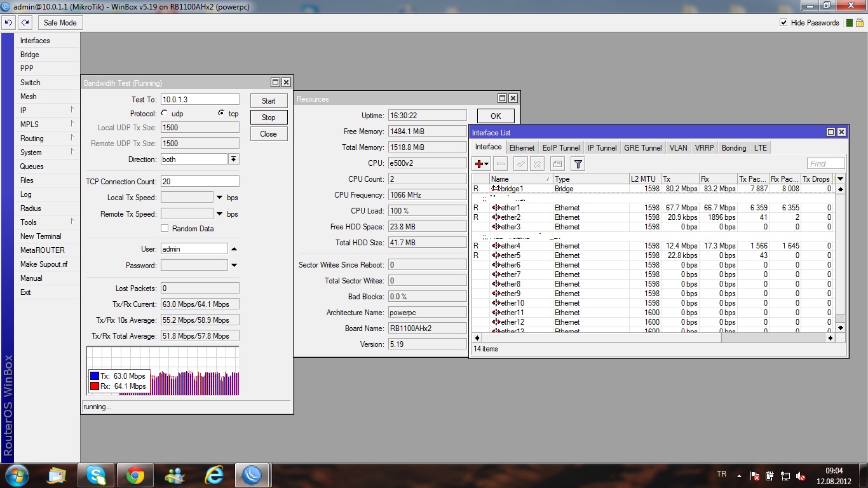Stop the running bandwidth test
This screenshot has height=488, width=868.
click(x=269, y=117)
